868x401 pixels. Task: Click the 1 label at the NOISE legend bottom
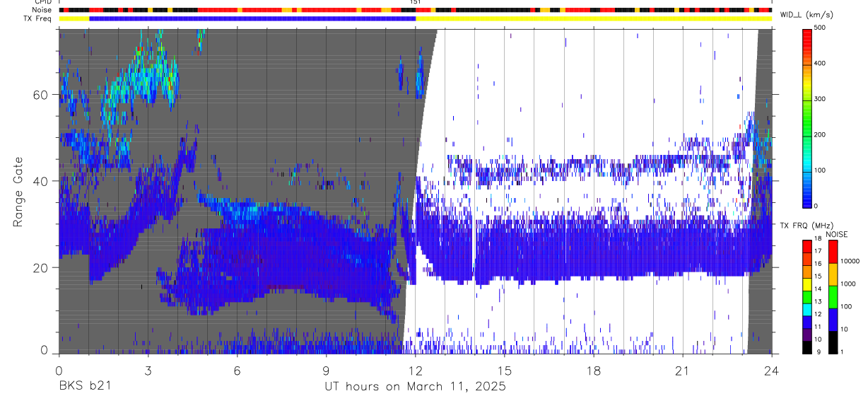[843, 353]
